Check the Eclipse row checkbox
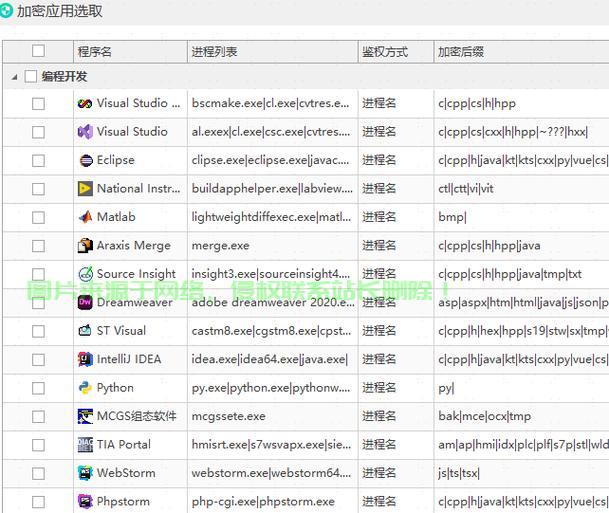 38,160
